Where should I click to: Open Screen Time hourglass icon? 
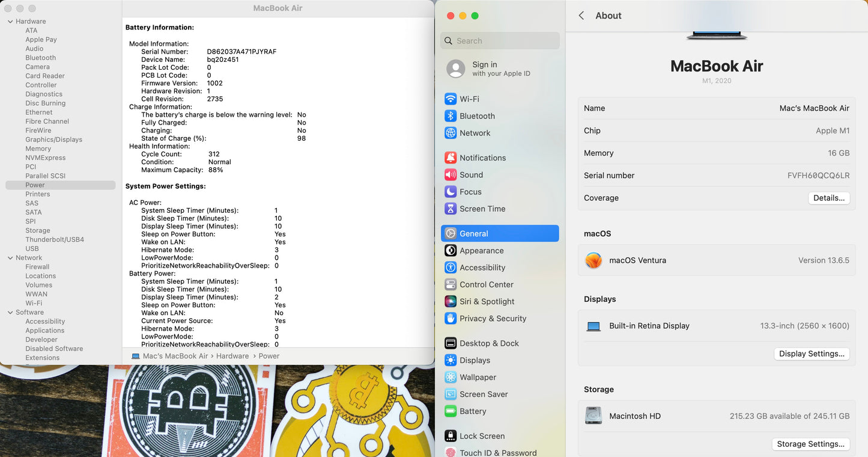pyautogui.click(x=451, y=209)
